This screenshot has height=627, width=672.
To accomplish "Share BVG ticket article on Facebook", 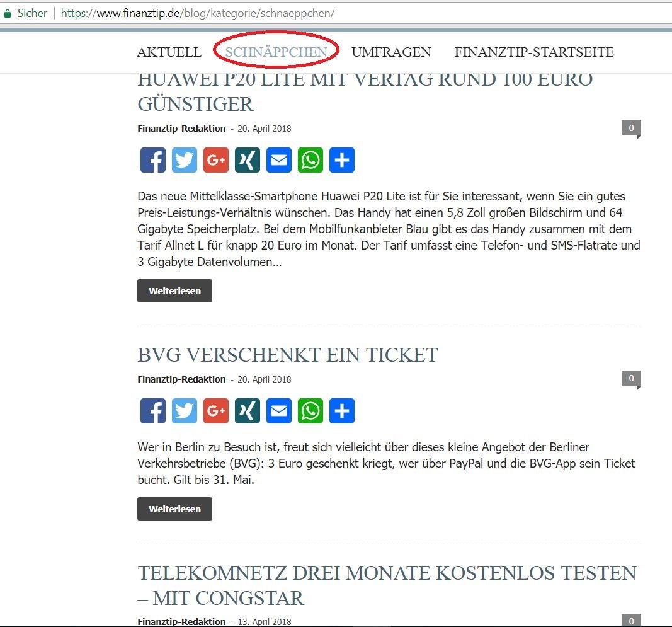I will click(153, 411).
